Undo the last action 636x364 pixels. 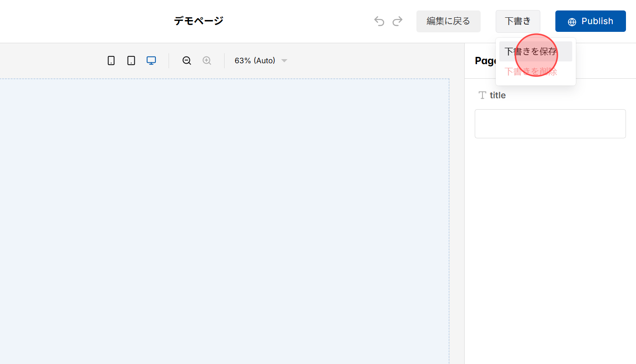[379, 21]
